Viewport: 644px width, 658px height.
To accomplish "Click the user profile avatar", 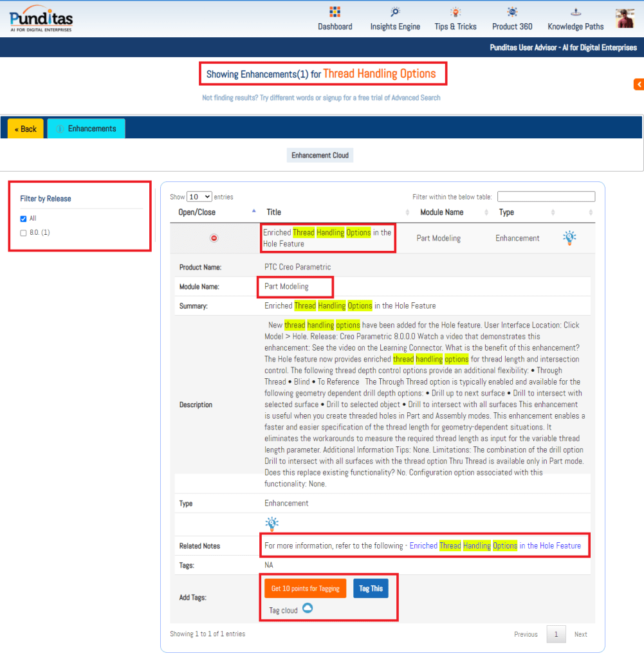I will [x=625, y=19].
